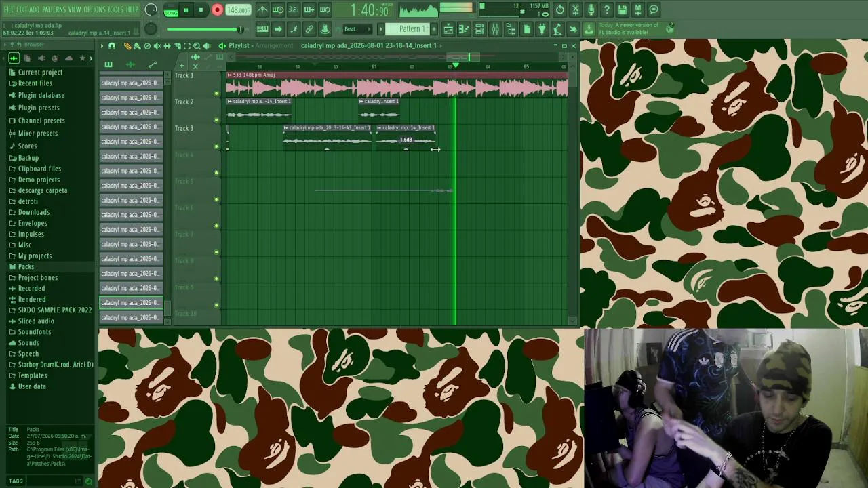The image size is (868, 488).
Task: Click the tempo field showing 148.000
Action: 237,10
